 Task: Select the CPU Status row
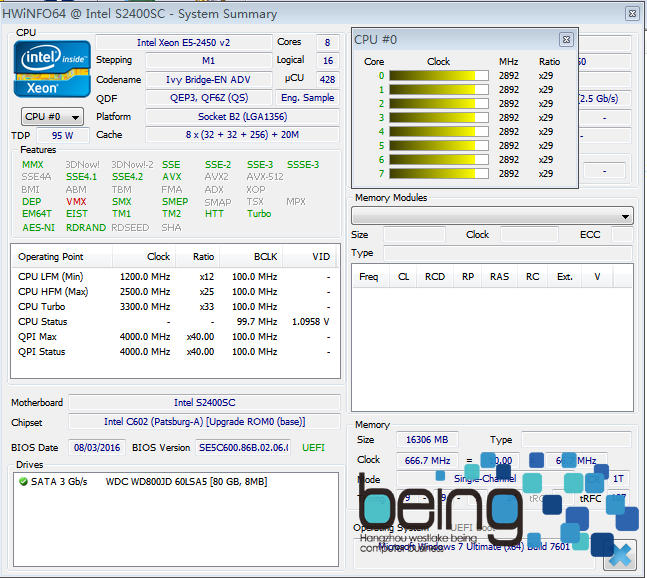click(x=175, y=322)
